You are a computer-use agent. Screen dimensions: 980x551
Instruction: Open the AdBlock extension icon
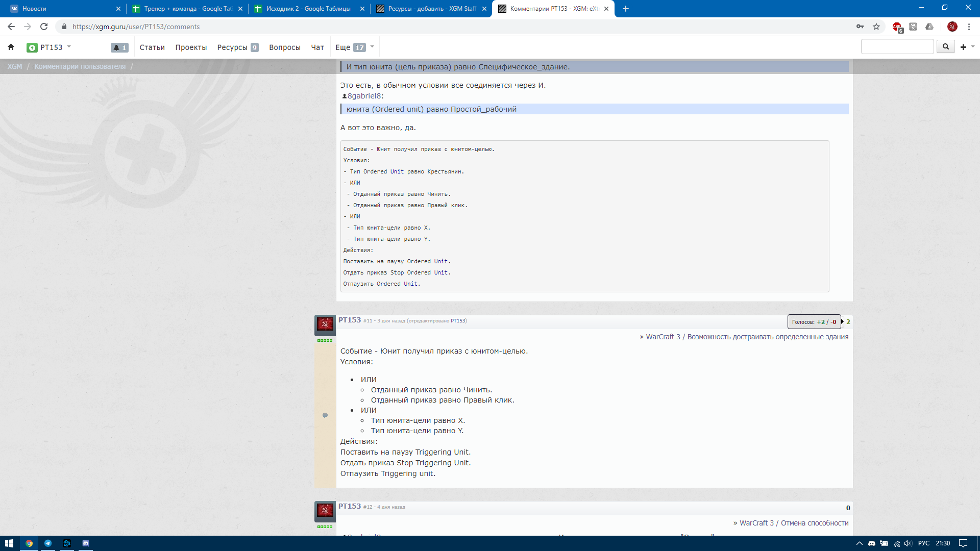point(897,27)
